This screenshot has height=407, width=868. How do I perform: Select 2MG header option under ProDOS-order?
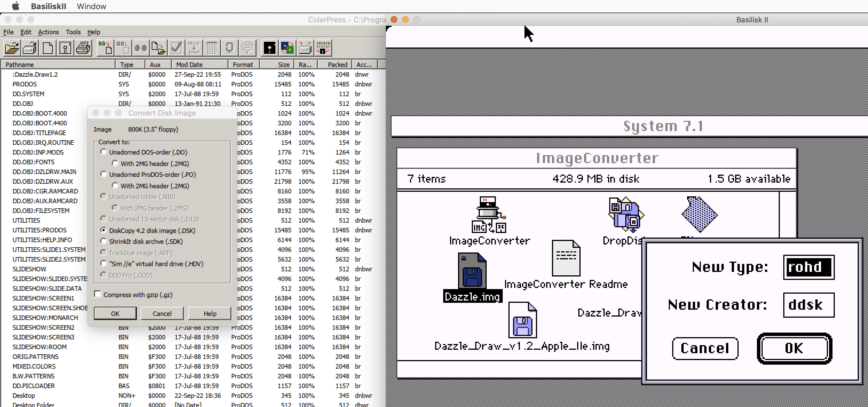coord(115,186)
